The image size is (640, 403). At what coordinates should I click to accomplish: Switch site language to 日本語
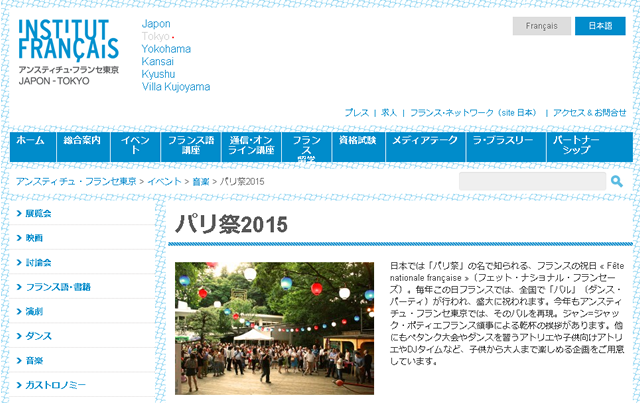600,26
